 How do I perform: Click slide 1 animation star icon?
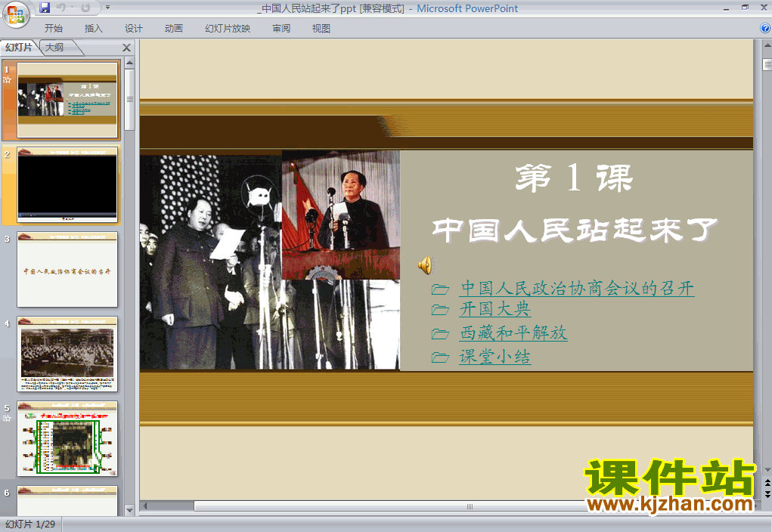pyautogui.click(x=7, y=80)
